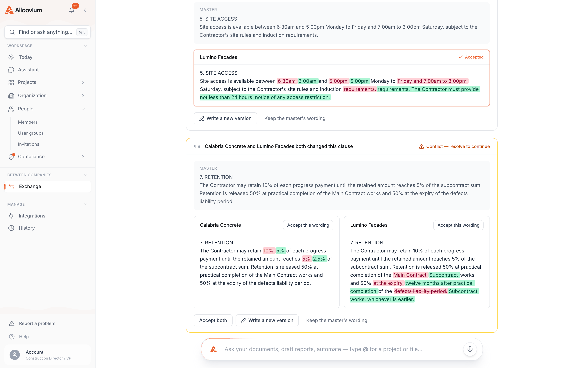This screenshot has width=588, height=368.
Task: Open the Account Construction Director card
Action: coord(48,355)
